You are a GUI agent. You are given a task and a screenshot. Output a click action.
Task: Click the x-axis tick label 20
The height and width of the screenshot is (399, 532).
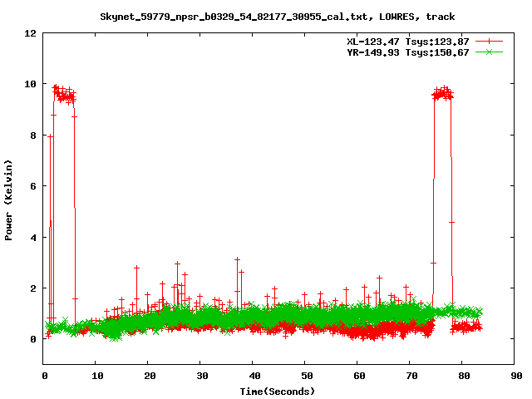tap(150, 376)
